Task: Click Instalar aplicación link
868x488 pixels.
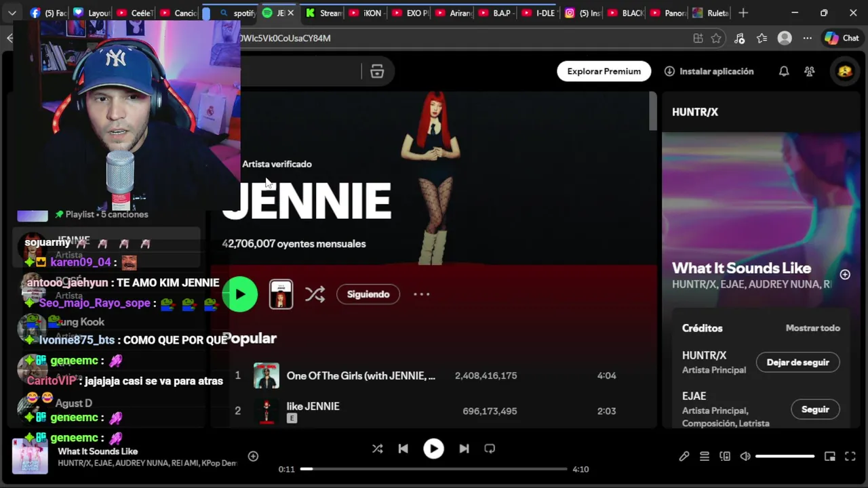Action: (709, 71)
